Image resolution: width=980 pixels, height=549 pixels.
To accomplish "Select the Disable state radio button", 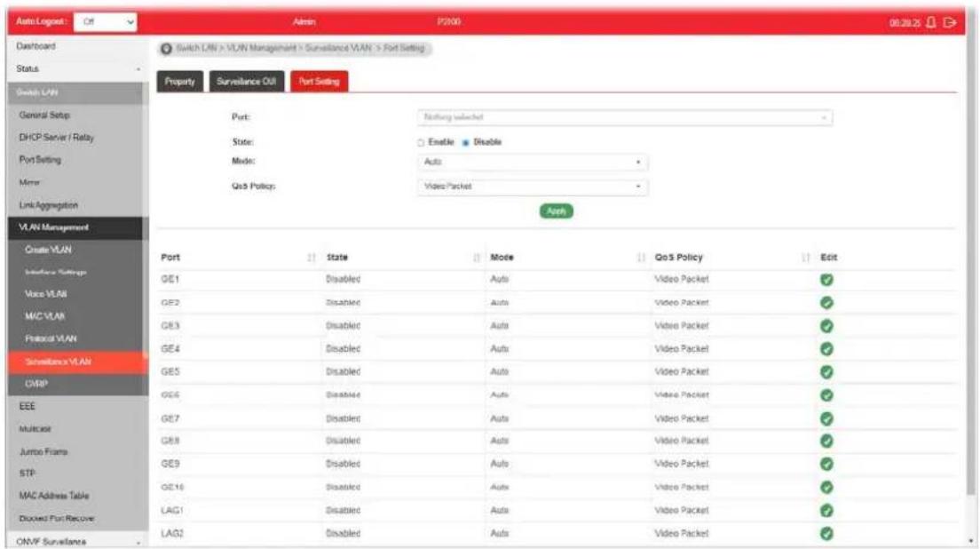I will [466, 143].
